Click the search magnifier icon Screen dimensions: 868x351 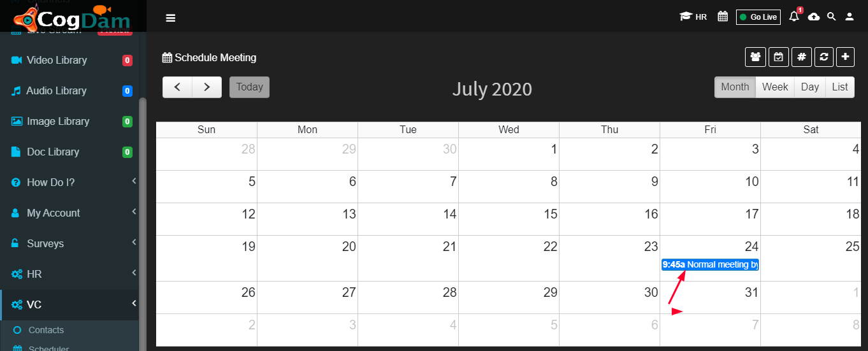tap(831, 17)
